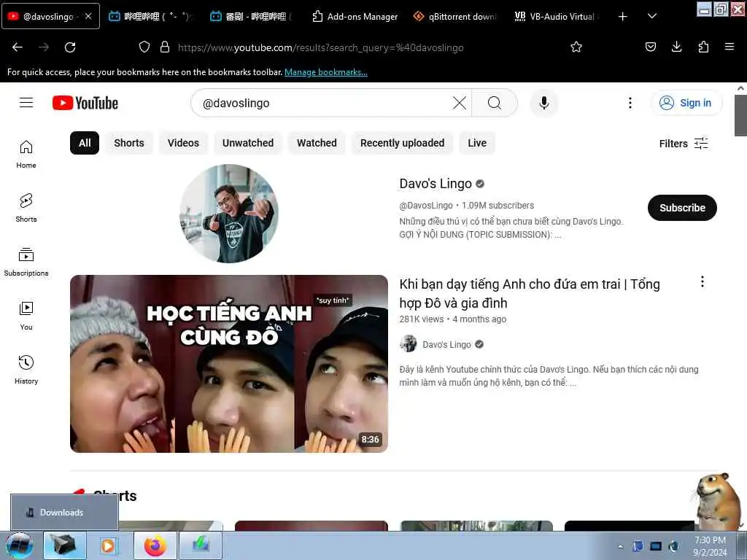Show hidden system tray icons arrow
The image size is (747, 560).
point(620,546)
